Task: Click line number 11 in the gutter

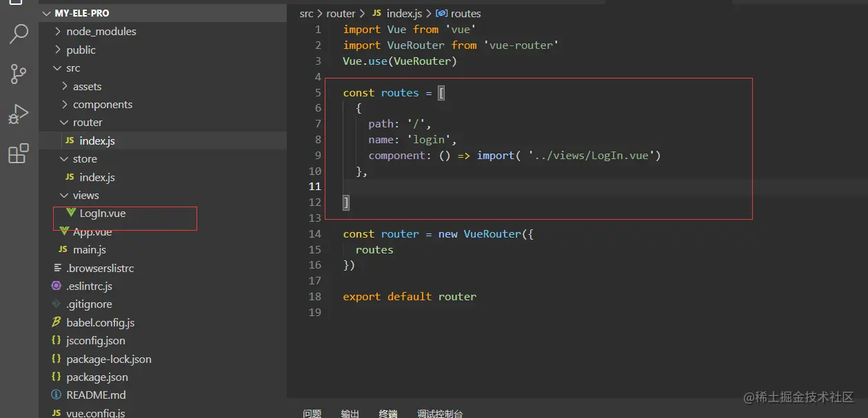Action: click(314, 187)
